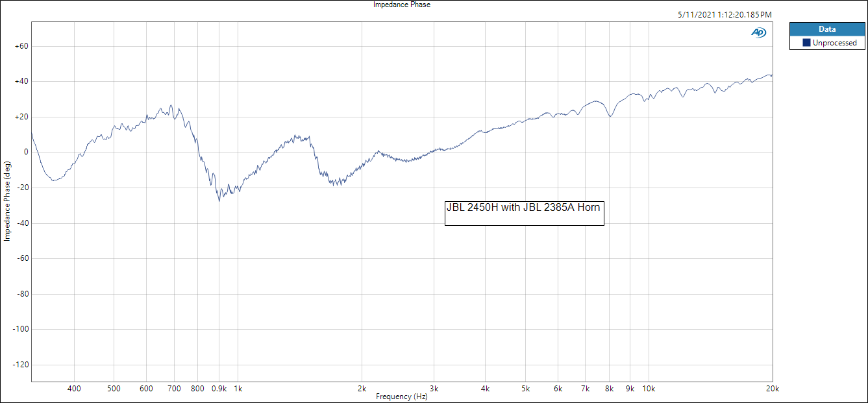Click the -40 Y-axis tick label

tap(21, 223)
